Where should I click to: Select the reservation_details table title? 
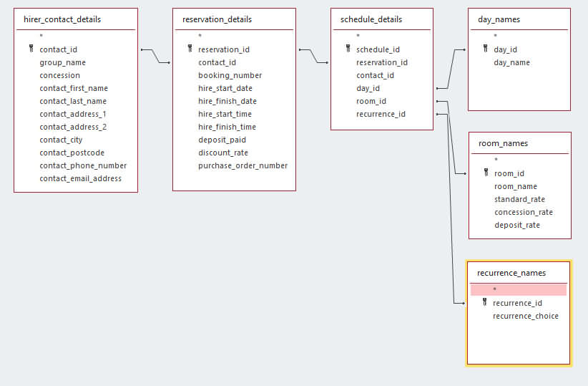click(x=217, y=19)
